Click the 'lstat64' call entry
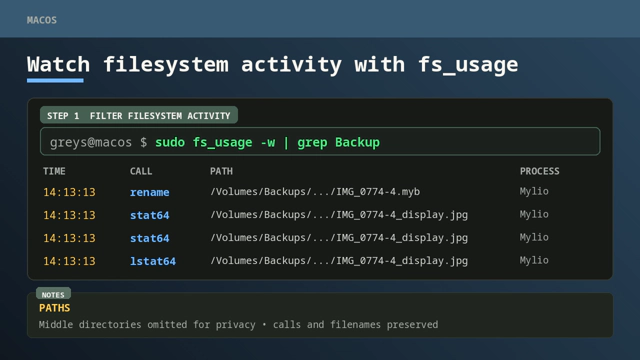Viewport: 640px width, 360px height. tap(153, 261)
